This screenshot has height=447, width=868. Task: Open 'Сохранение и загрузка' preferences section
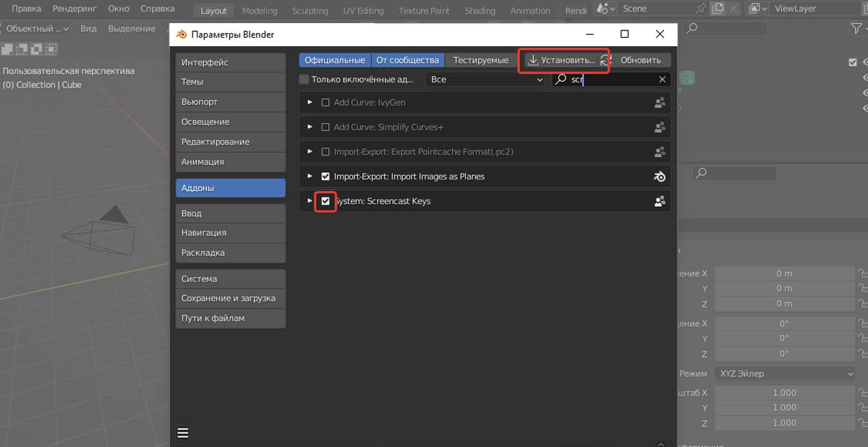click(231, 298)
